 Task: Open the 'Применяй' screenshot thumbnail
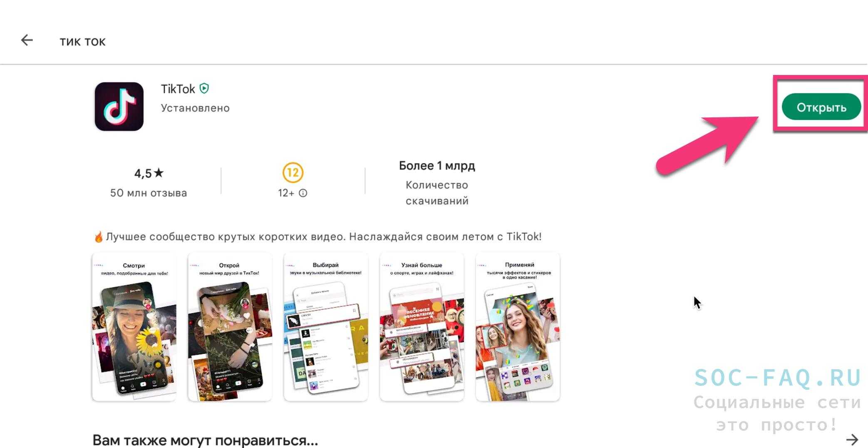click(x=518, y=327)
